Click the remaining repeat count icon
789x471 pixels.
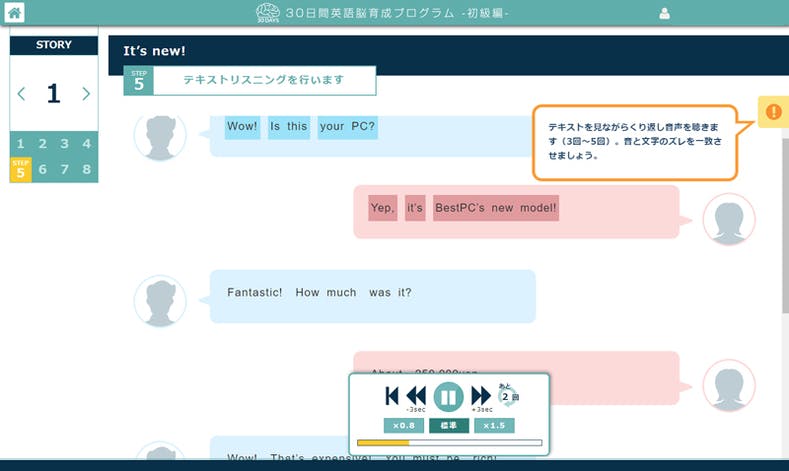(510, 396)
